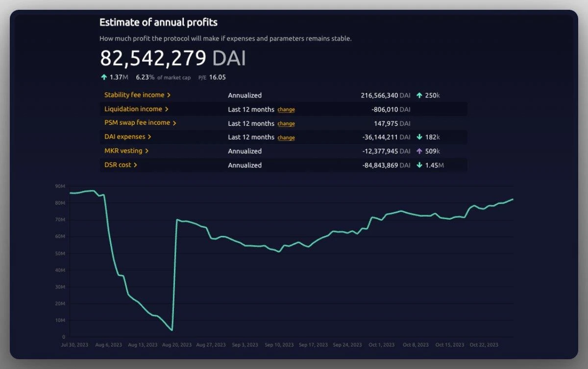Open the Liquidation income link
Viewport: 588px width, 369px height.
(133, 109)
